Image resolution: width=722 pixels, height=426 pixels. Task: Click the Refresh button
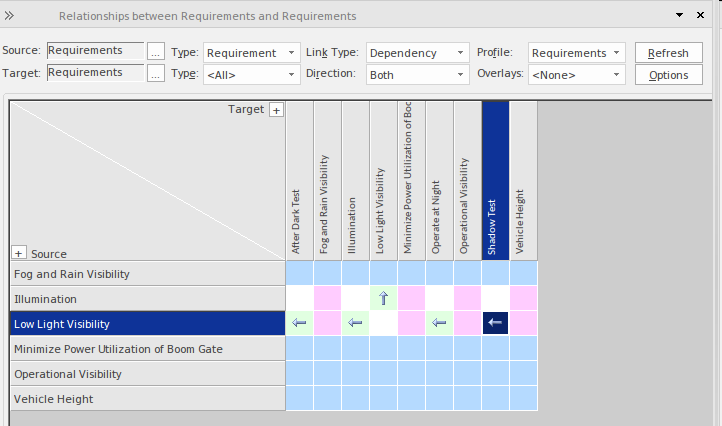click(668, 53)
